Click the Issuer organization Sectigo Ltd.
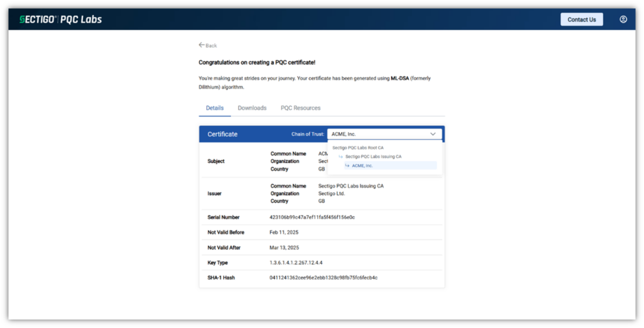 coord(332,193)
